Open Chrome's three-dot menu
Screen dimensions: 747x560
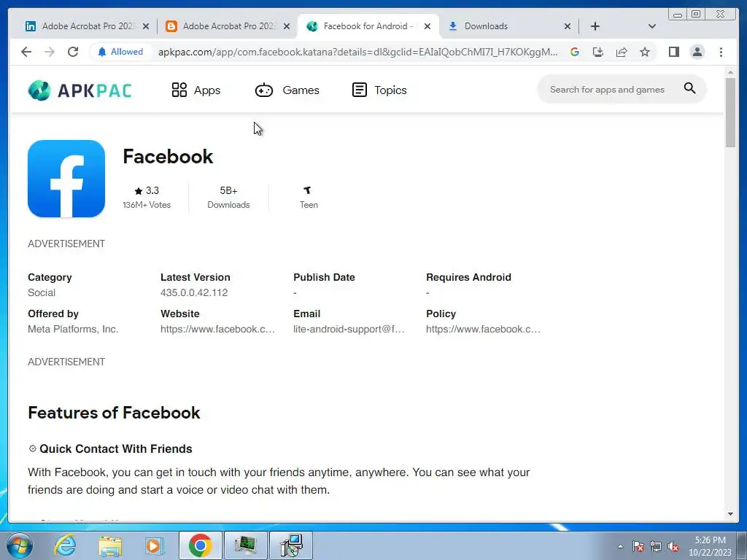tap(721, 52)
